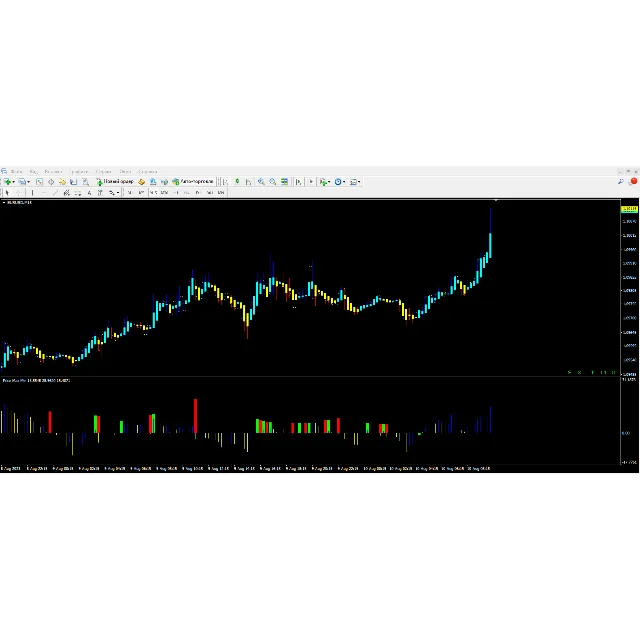640x640 pixels.
Task: Select the Trendline drawing tool
Action: click(55, 193)
